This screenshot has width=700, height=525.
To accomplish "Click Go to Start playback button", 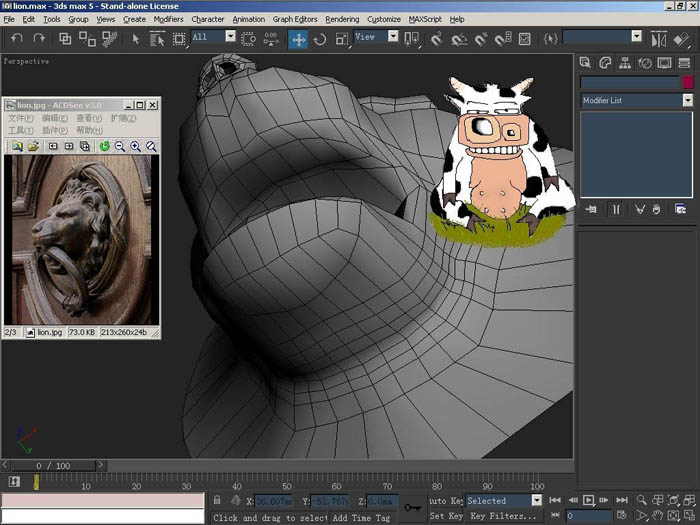I will 555,500.
